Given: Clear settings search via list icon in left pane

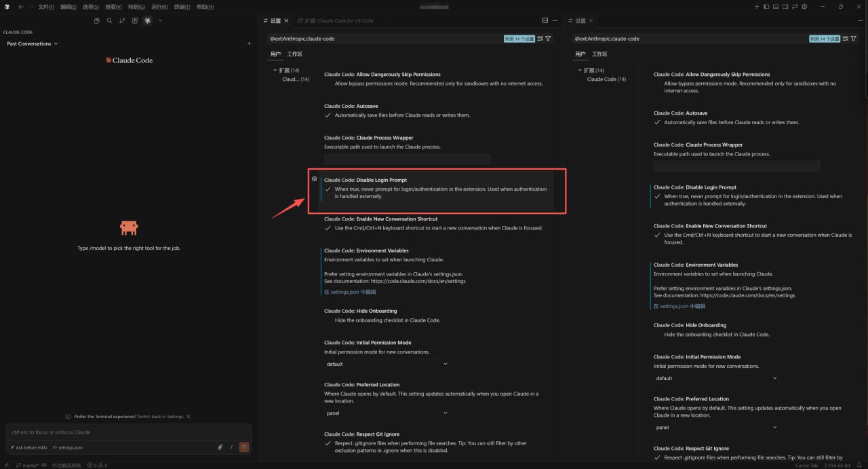Looking at the screenshot, I should [540, 39].
